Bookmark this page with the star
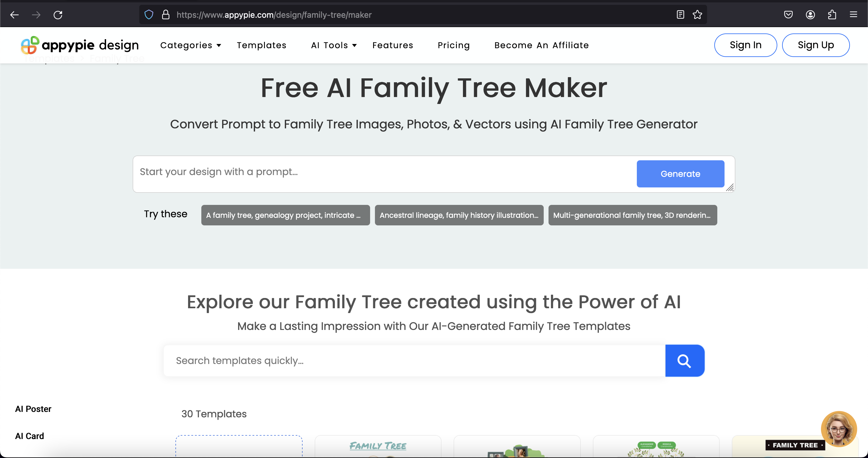868x458 pixels. (x=697, y=14)
